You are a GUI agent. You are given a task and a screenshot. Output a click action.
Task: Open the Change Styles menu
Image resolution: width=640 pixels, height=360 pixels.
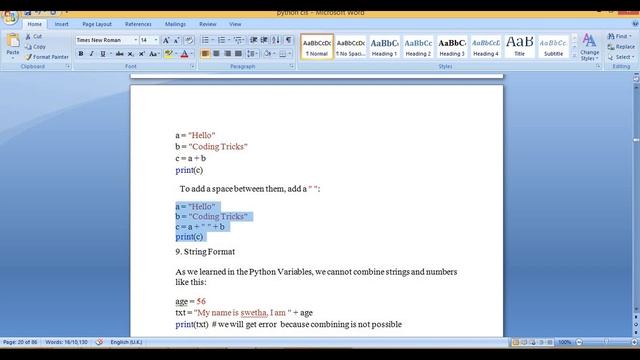[589, 48]
